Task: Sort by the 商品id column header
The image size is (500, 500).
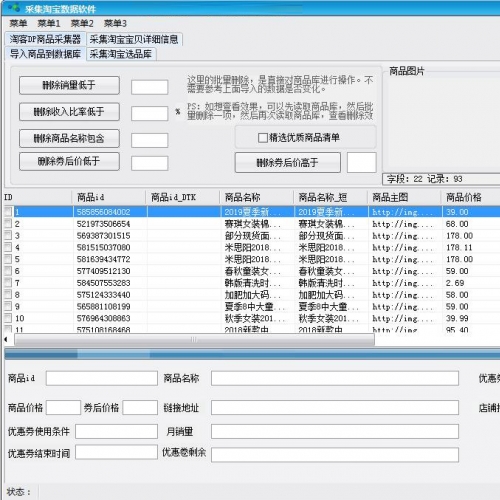Action: pyautogui.click(x=109, y=197)
